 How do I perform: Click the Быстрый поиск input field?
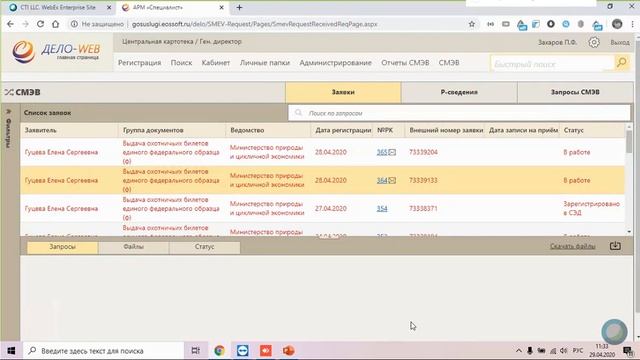click(x=552, y=64)
